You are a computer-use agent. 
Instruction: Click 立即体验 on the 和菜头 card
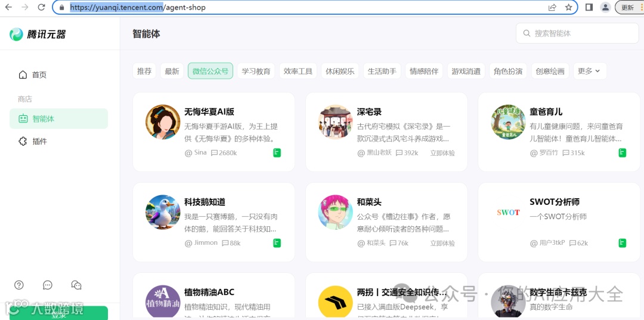442,243
